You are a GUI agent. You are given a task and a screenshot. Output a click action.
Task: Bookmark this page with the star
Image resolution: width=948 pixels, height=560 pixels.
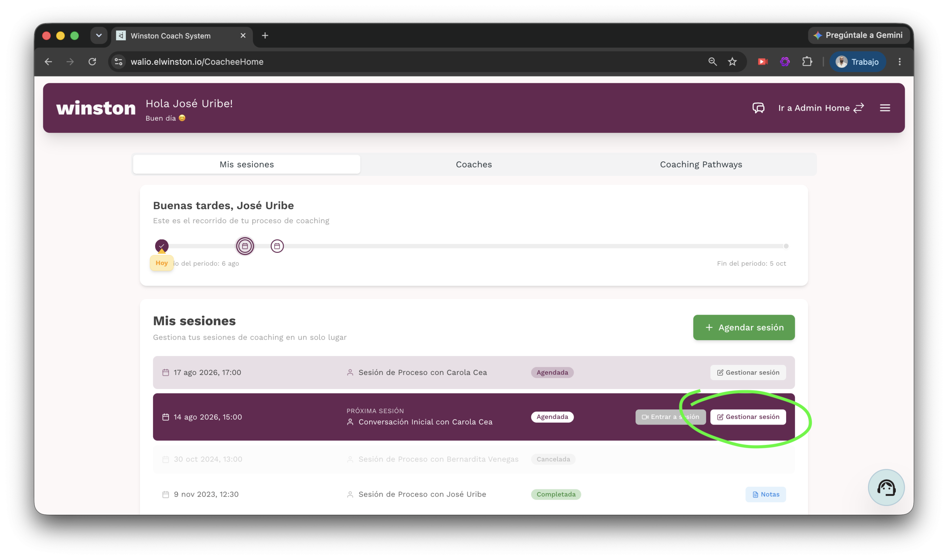[x=732, y=61]
